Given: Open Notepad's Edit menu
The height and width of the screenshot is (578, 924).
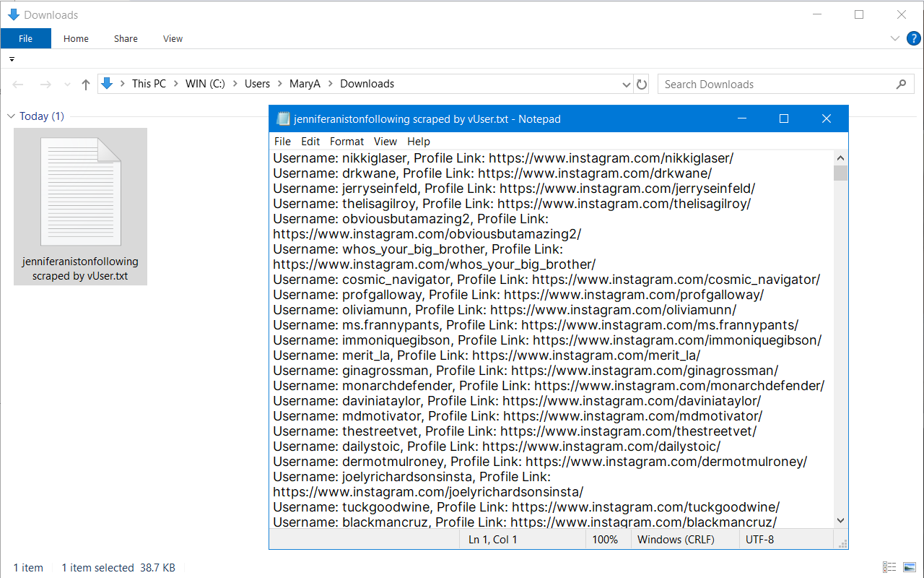Looking at the screenshot, I should 310,142.
